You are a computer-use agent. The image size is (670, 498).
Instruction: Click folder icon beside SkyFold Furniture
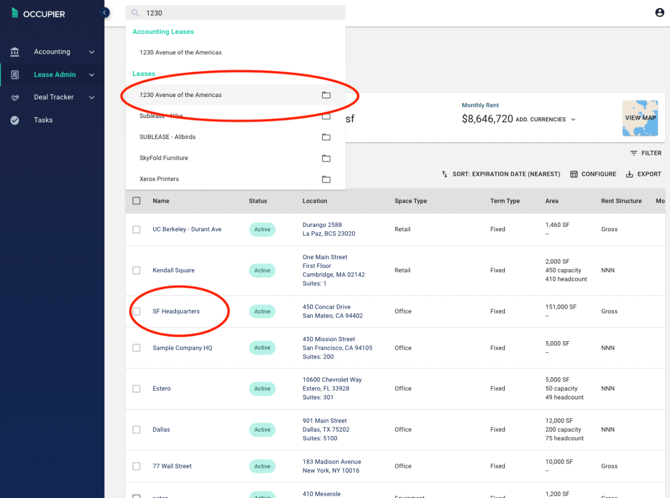326,158
